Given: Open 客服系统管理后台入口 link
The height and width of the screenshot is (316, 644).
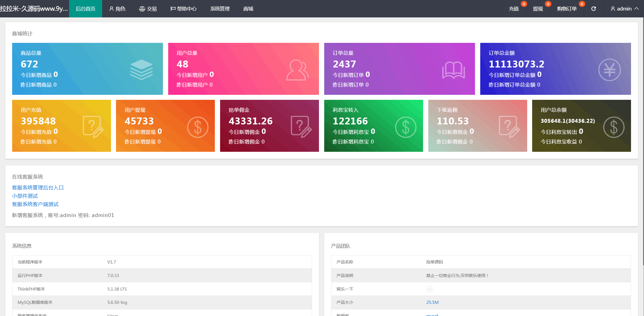Looking at the screenshot, I should (x=38, y=188).
